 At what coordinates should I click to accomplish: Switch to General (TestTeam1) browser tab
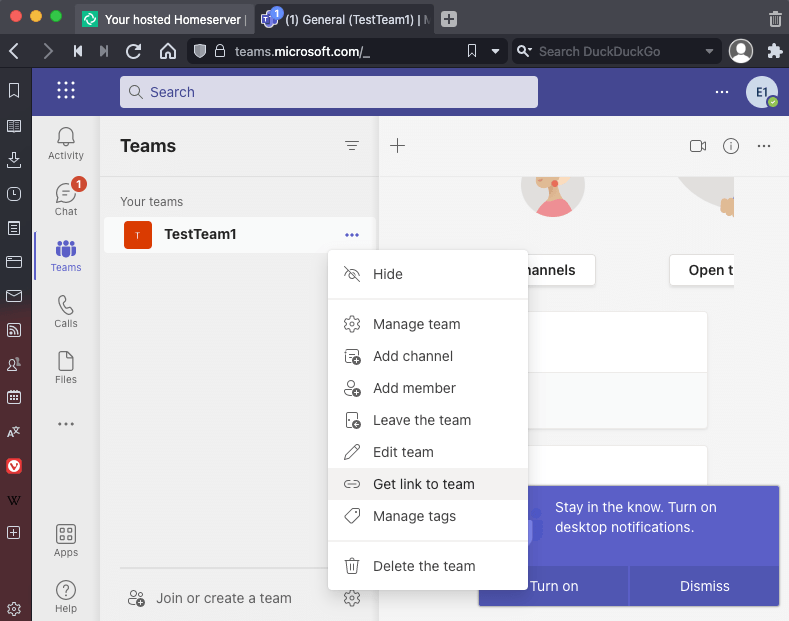(x=344, y=20)
